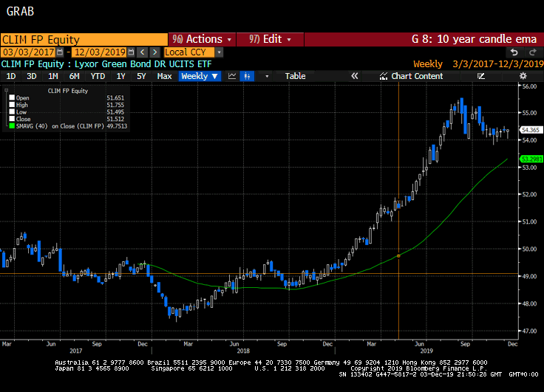Toggle the Open series checkbox

coord(12,97)
